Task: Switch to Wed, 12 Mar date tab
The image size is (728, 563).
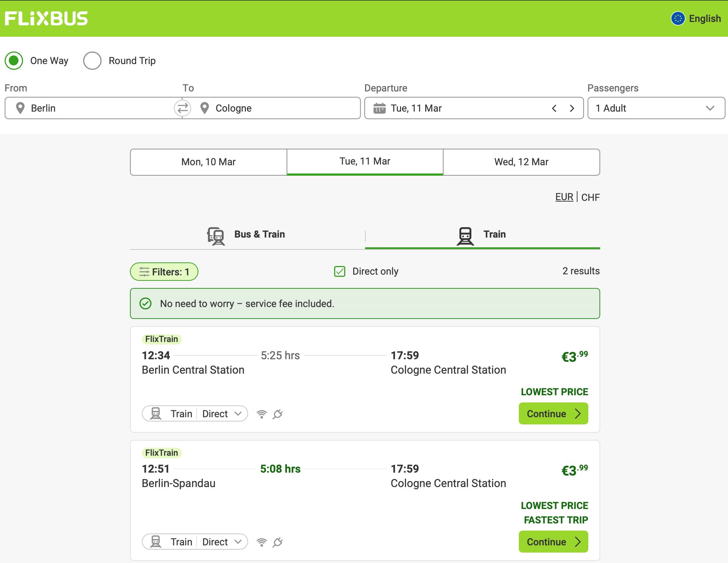Action: coord(521,162)
